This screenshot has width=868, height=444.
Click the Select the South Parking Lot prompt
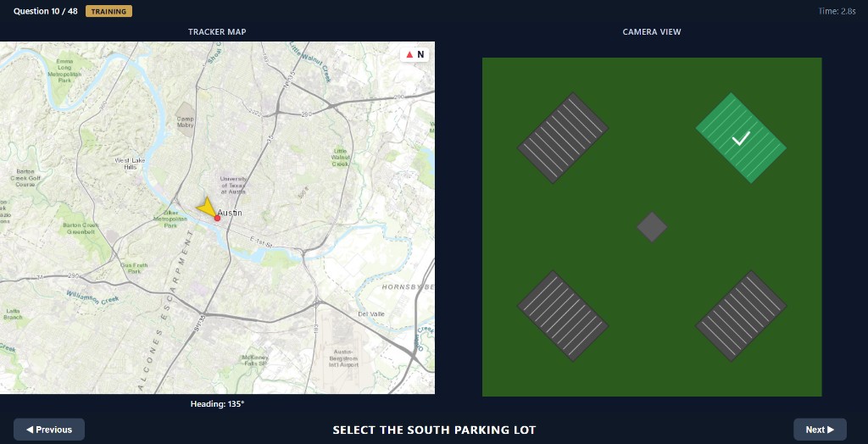click(434, 430)
